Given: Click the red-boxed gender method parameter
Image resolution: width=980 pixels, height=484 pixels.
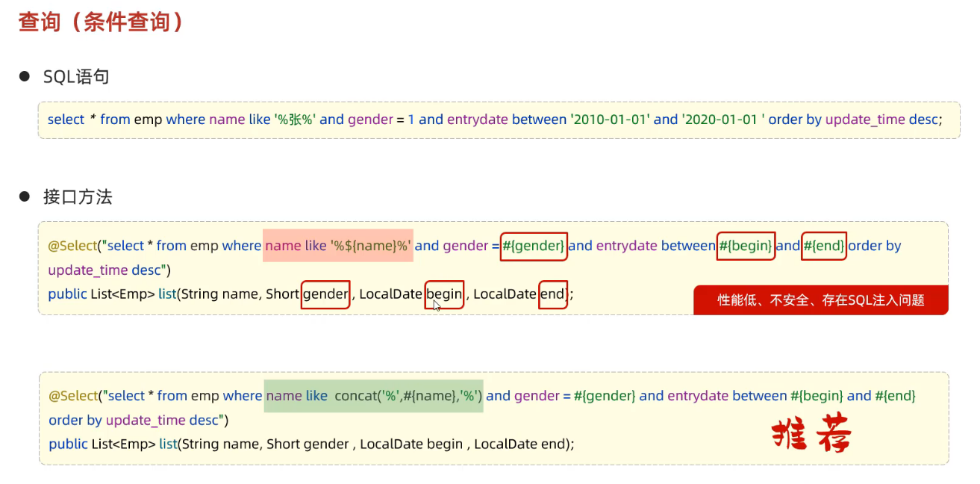Looking at the screenshot, I should tap(326, 294).
